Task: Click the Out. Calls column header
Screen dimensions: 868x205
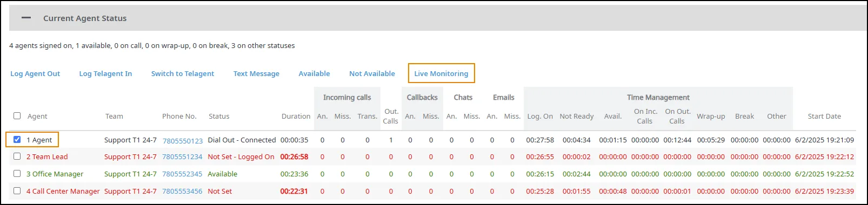Action: [x=391, y=116]
